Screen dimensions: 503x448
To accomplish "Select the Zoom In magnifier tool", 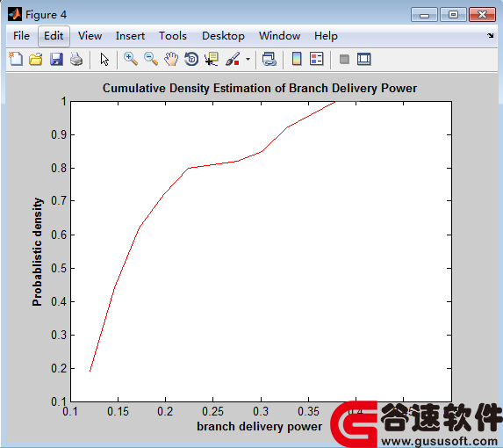I will click(x=131, y=60).
